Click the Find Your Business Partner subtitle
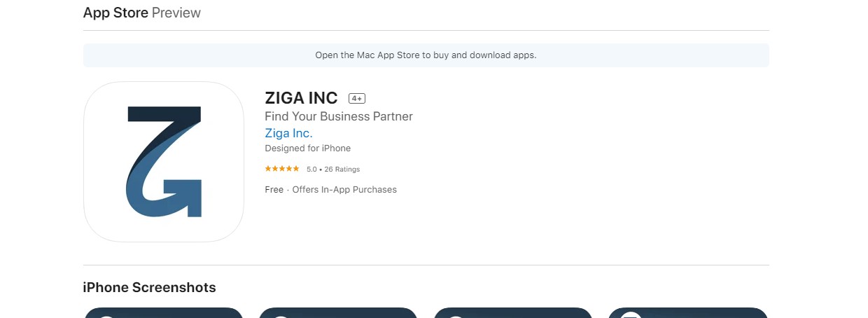Viewport: 868px width, 318px height. (x=339, y=116)
